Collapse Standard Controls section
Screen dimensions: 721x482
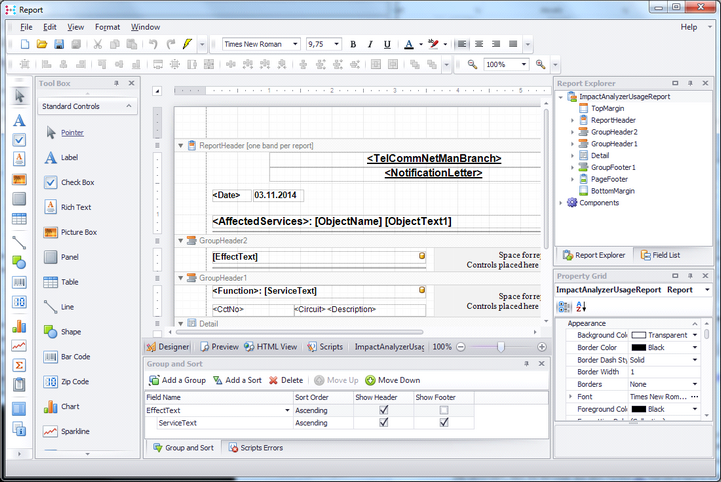(129, 106)
